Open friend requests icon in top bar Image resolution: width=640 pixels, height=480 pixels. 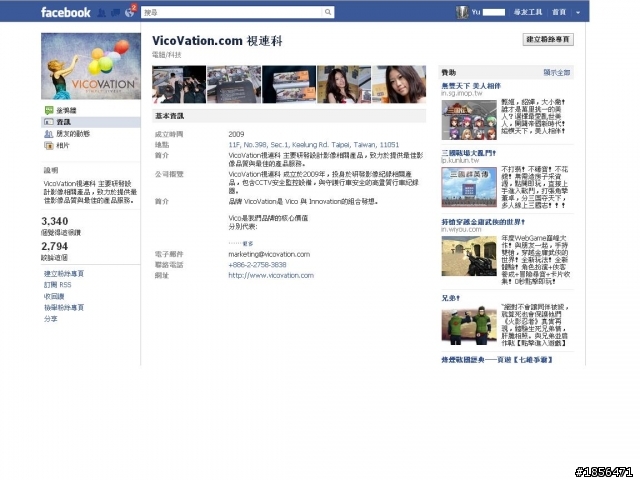click(x=102, y=13)
